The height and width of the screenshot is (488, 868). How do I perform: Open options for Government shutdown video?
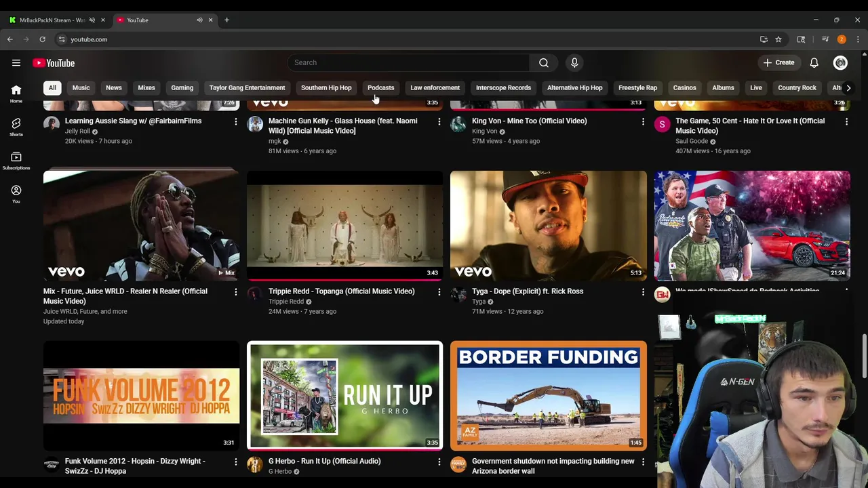pos(643,462)
